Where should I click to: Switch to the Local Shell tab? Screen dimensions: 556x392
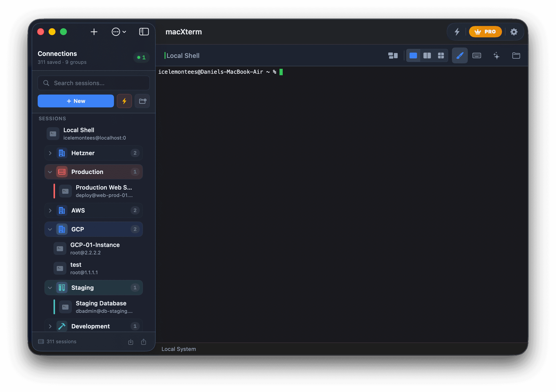coord(183,55)
